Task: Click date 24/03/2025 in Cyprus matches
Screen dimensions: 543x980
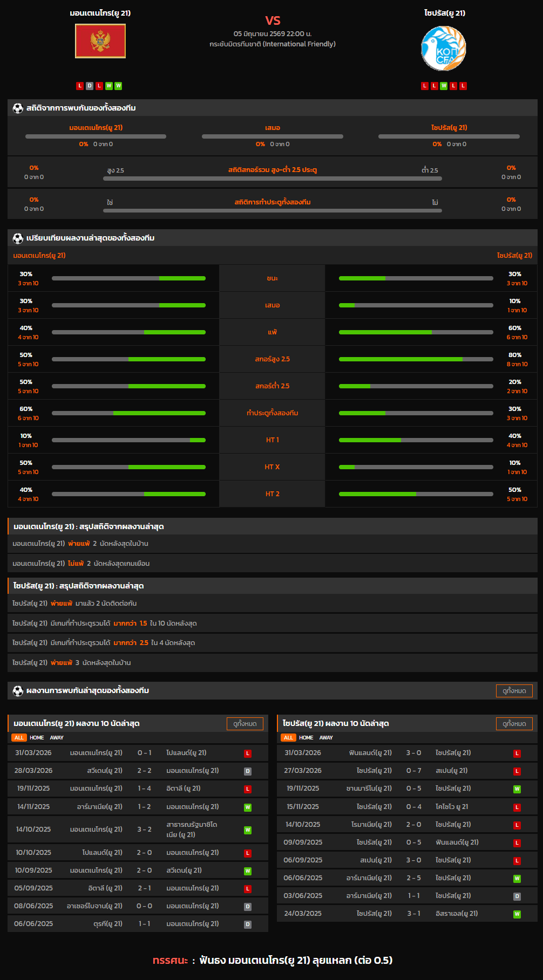Action: click(x=303, y=914)
